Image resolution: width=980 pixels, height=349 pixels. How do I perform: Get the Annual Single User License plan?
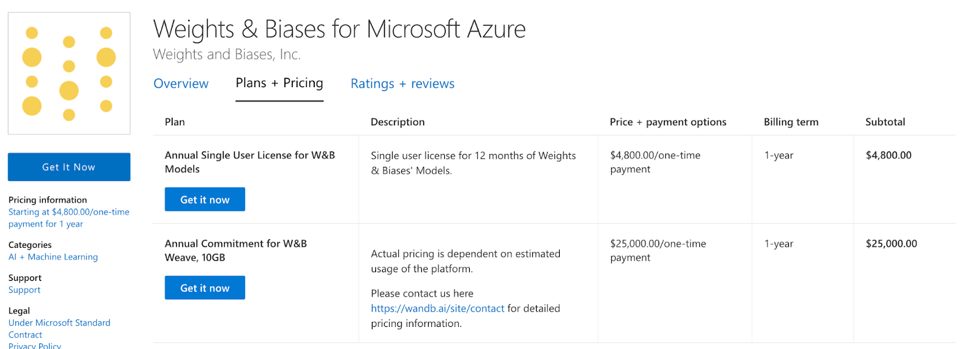pos(205,199)
